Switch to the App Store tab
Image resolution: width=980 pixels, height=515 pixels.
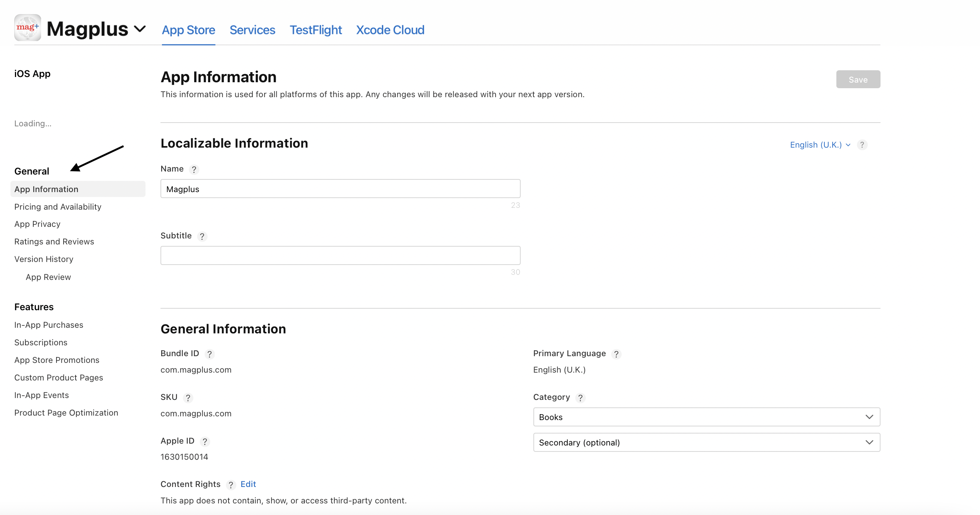pos(188,30)
